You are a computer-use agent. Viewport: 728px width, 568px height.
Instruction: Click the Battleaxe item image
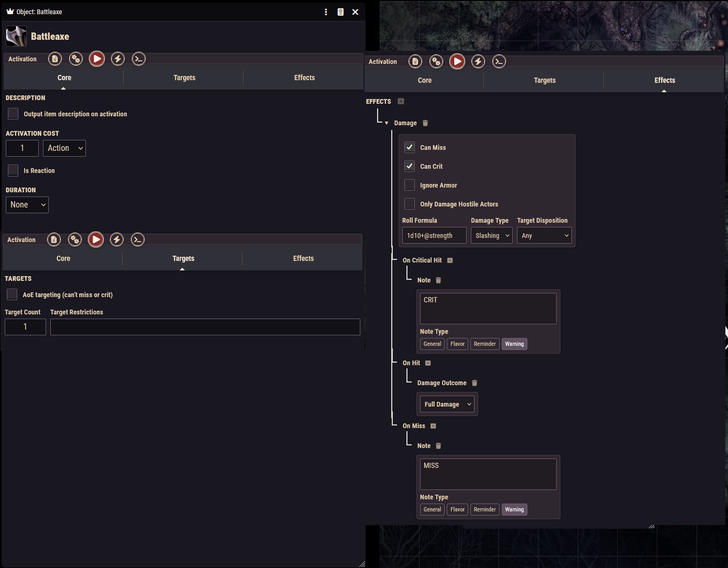coord(16,36)
